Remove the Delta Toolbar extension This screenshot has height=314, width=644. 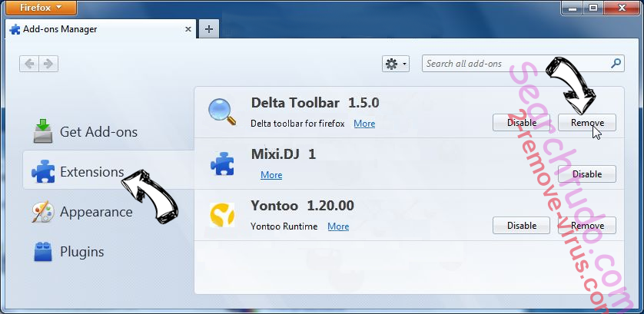click(587, 122)
